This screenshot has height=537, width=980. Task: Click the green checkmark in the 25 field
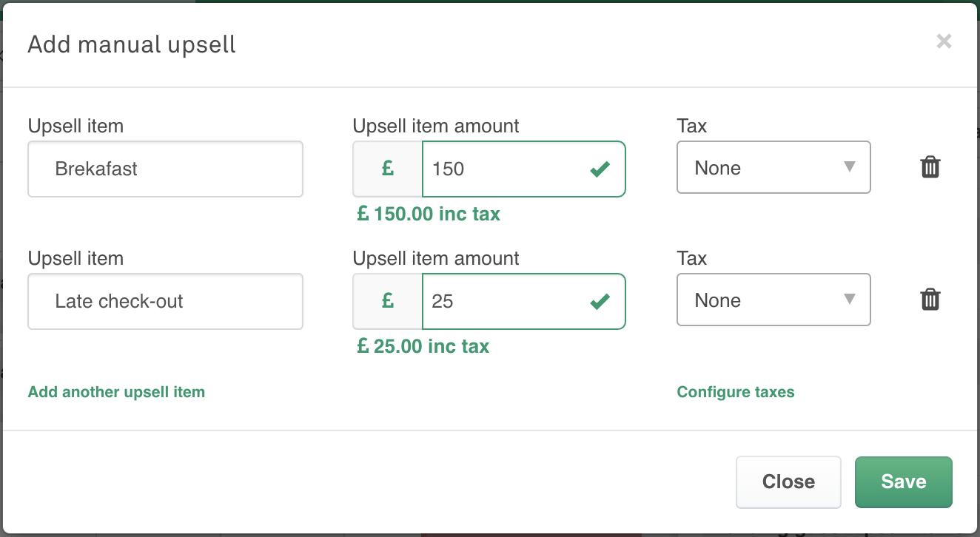pos(600,302)
